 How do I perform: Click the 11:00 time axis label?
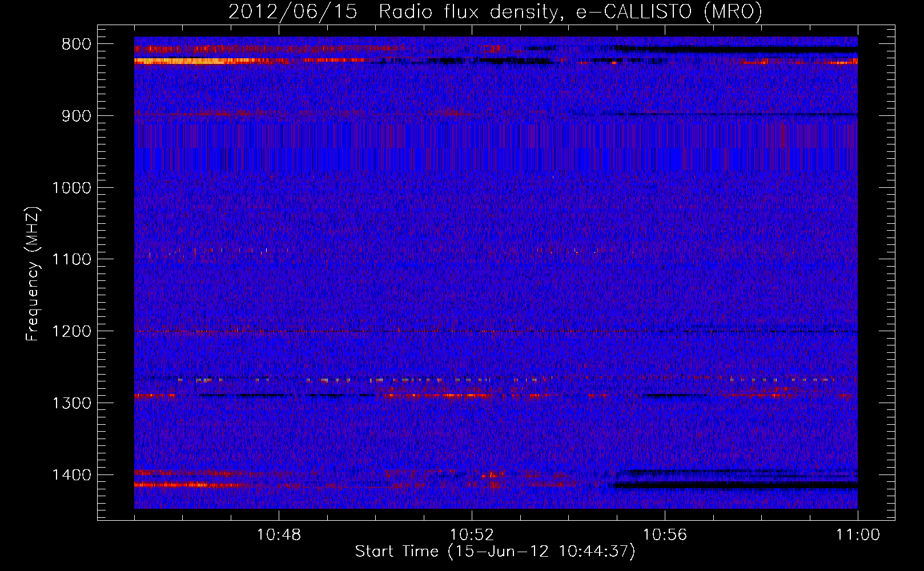[x=858, y=535]
